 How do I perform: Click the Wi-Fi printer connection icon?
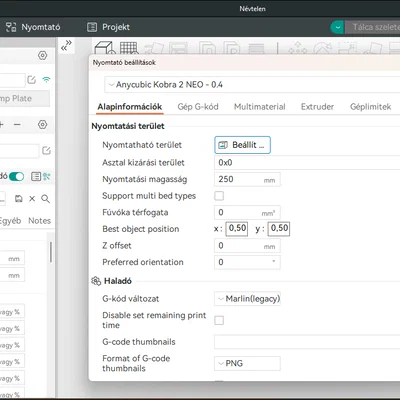tap(46, 80)
